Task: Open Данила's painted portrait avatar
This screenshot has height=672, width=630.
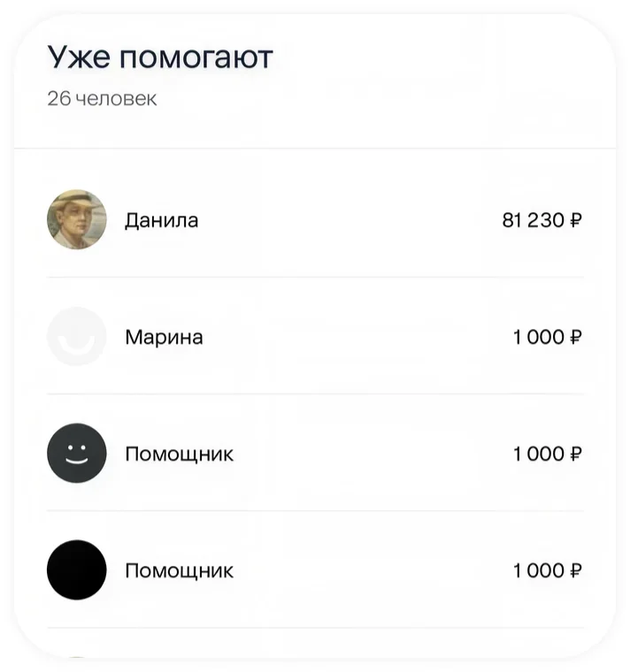Action: pyautogui.click(x=77, y=219)
